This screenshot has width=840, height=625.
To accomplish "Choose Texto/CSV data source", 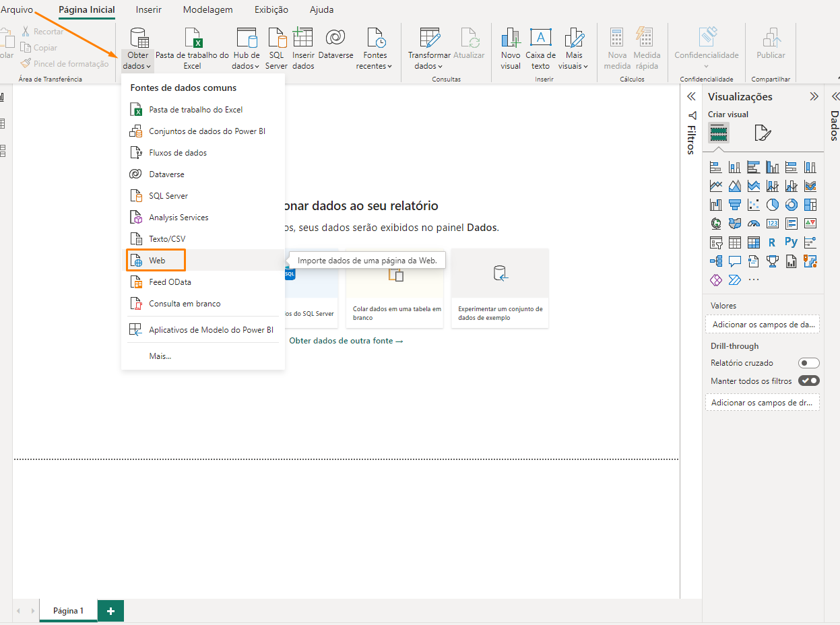I will coord(203,239).
